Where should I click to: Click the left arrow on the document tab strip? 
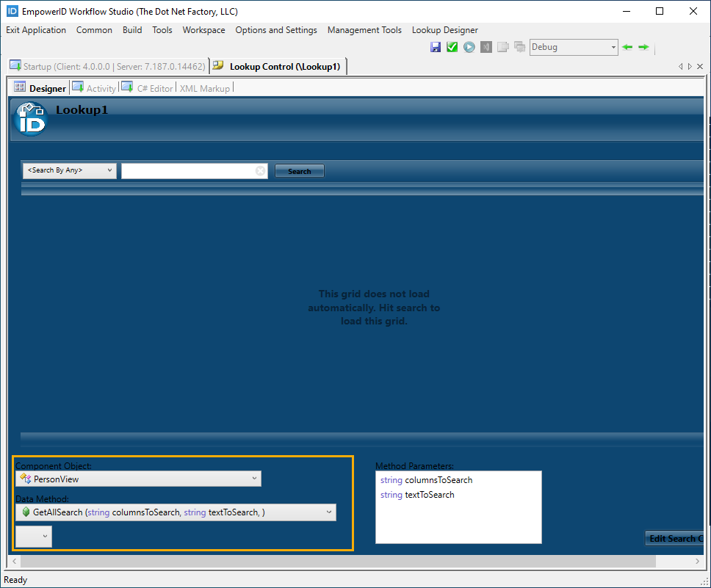click(680, 66)
